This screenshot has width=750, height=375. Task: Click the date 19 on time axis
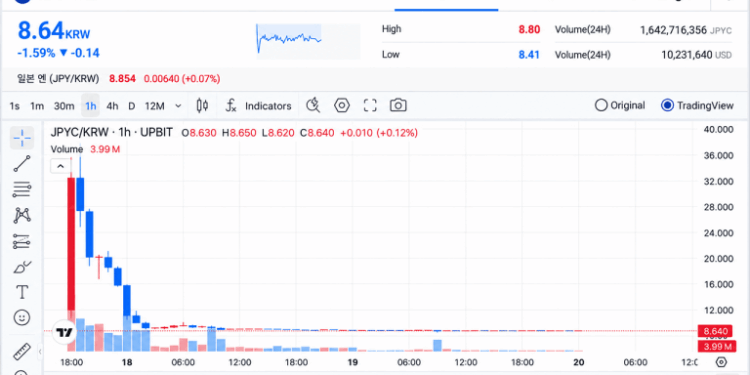tap(353, 362)
